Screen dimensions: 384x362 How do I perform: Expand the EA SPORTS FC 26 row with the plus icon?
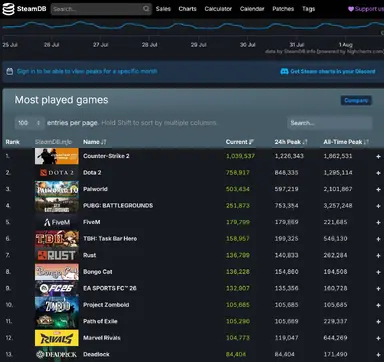[x=378, y=289]
